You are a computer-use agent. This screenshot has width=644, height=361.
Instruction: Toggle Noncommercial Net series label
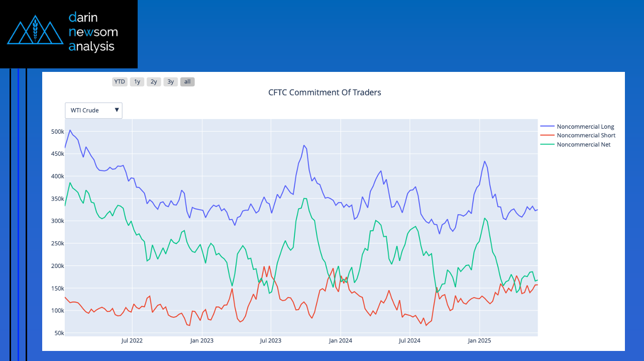583,145
